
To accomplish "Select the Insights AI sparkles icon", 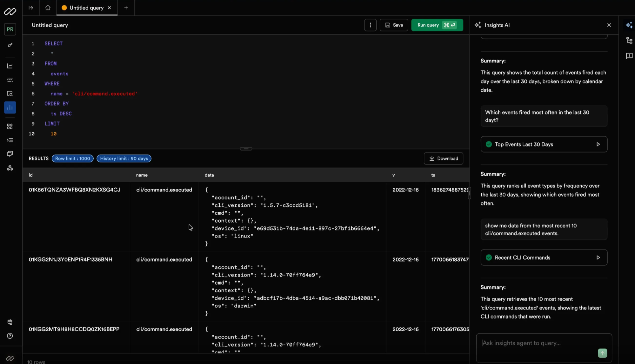I will [629, 25].
